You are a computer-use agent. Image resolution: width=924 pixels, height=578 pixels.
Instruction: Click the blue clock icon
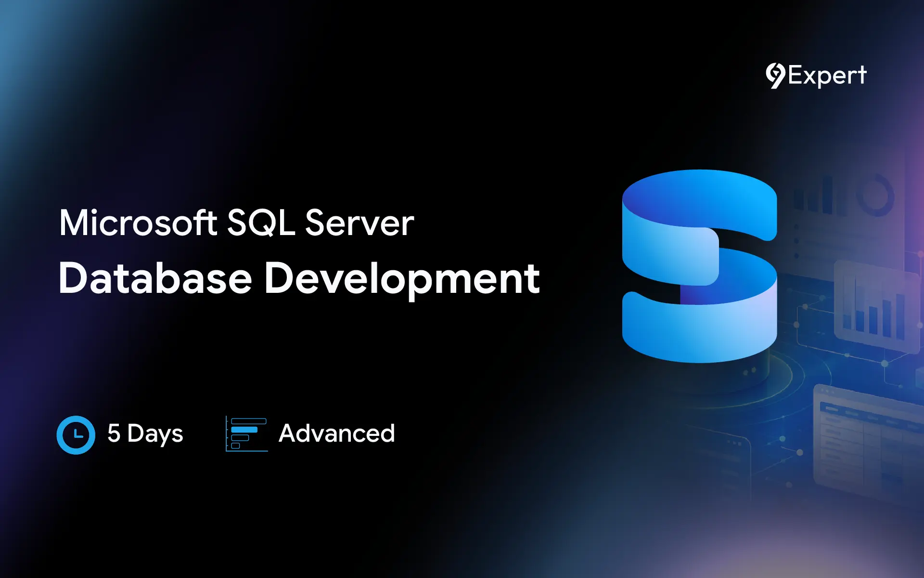[x=76, y=435]
